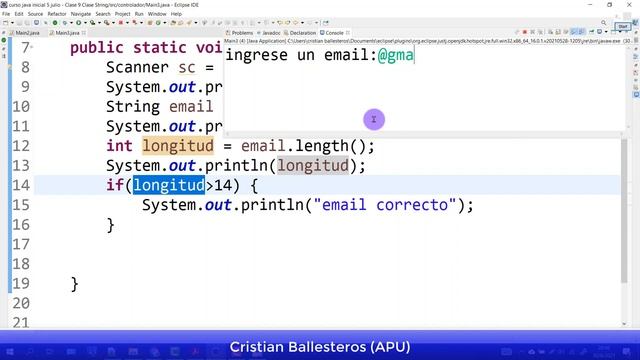Image resolution: width=640 pixels, height=360 pixels.
Task: Toggle Show Console on standard output change
Action: (573, 32)
